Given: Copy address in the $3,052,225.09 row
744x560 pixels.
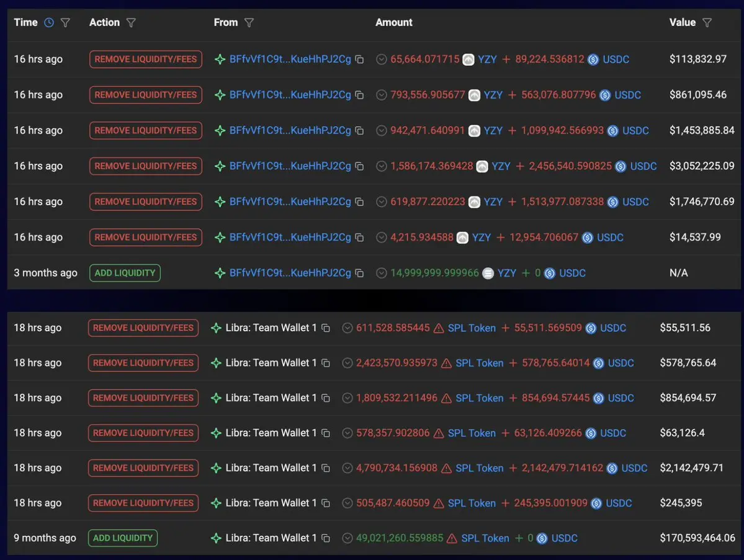Looking at the screenshot, I should tap(360, 166).
